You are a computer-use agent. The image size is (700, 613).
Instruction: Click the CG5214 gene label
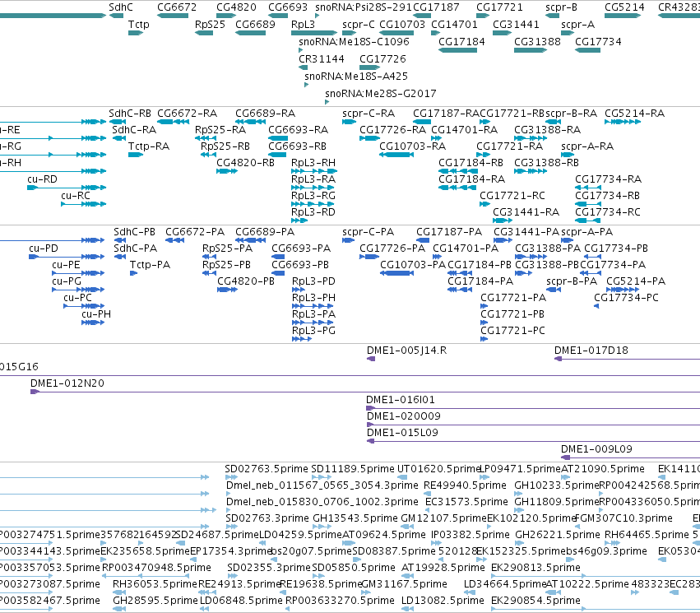tap(624, 7)
